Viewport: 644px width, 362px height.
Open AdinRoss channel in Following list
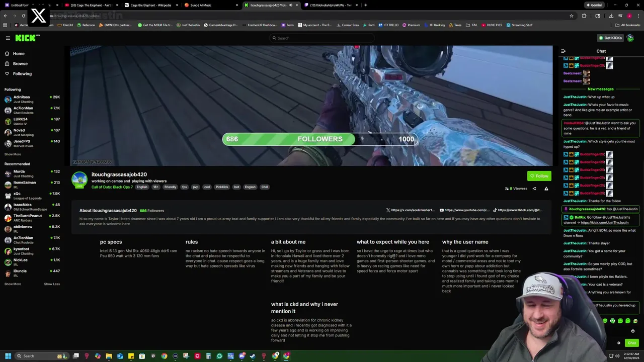click(32, 99)
